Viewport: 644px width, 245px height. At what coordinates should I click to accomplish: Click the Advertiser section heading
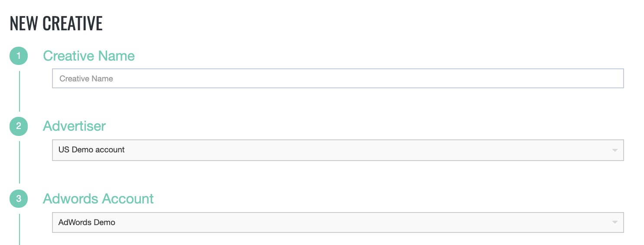(74, 126)
